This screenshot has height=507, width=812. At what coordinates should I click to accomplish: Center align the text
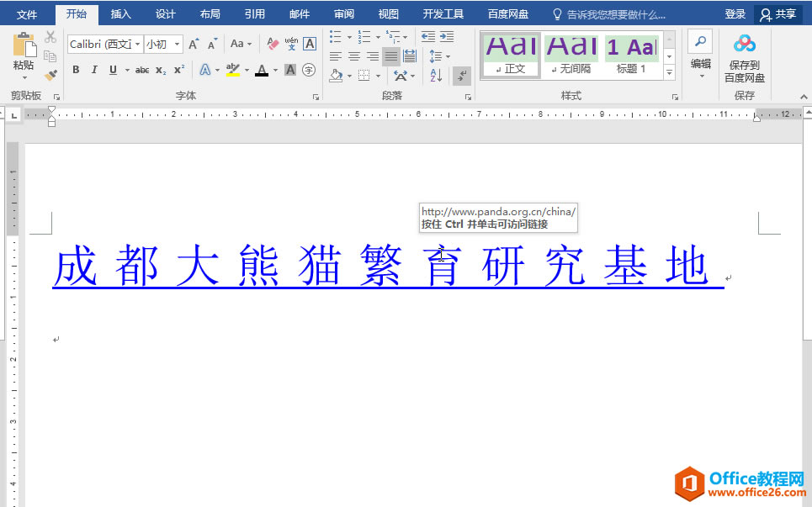pyautogui.click(x=354, y=55)
